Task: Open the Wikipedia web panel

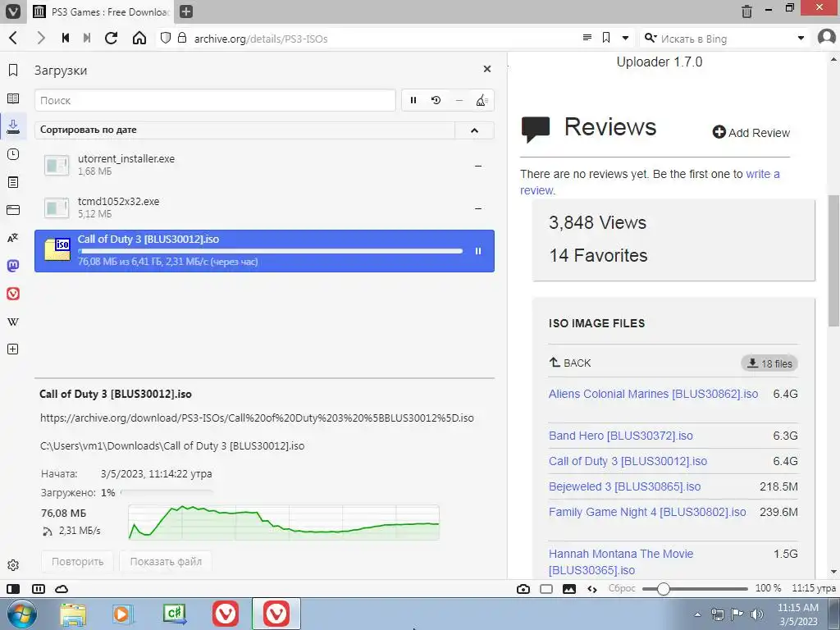Action: point(13,322)
